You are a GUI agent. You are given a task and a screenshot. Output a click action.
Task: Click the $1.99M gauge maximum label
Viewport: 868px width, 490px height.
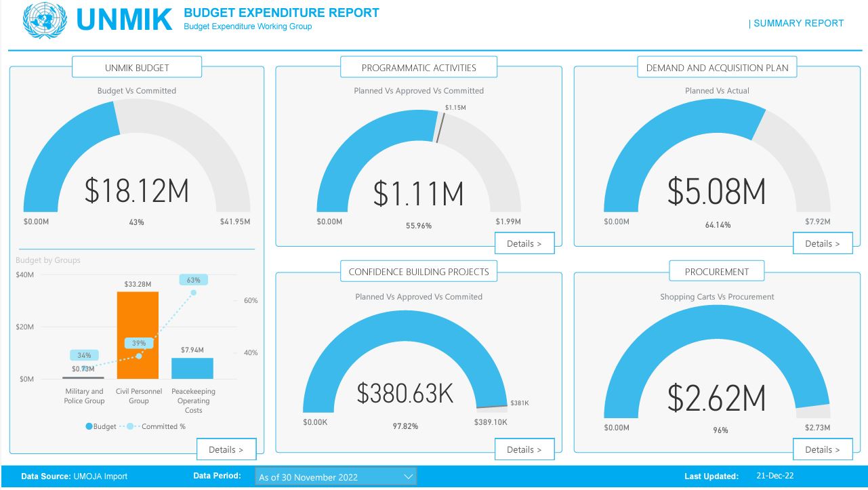pos(508,222)
